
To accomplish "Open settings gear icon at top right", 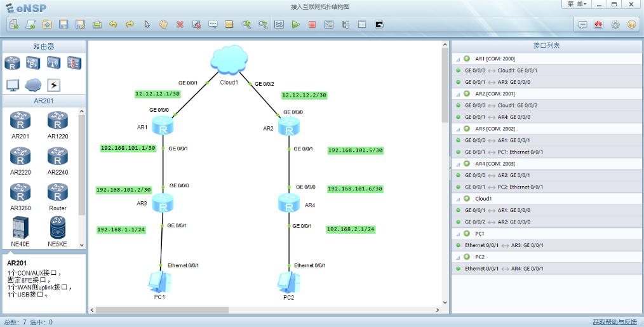I will 615,24.
